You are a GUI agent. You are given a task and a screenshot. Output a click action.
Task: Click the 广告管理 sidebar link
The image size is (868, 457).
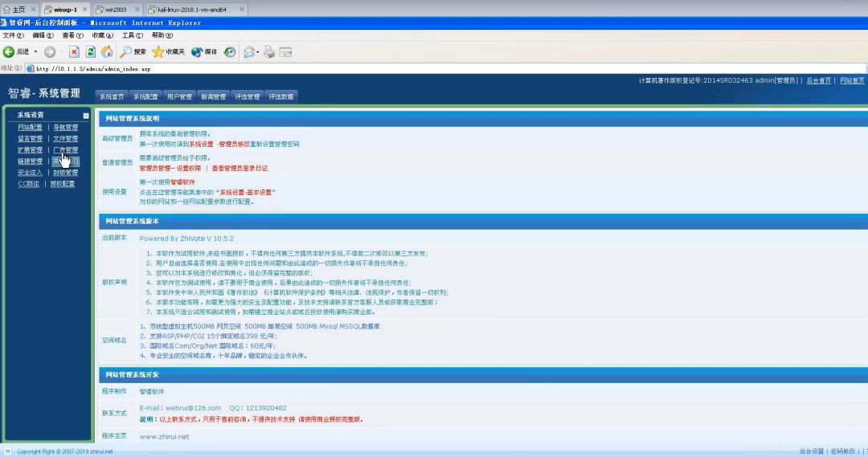pos(65,150)
